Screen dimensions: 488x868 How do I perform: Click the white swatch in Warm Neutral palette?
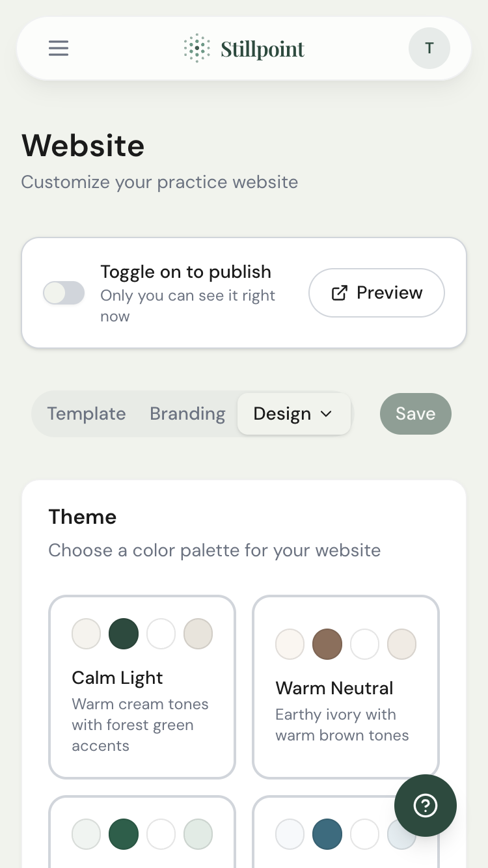click(365, 644)
